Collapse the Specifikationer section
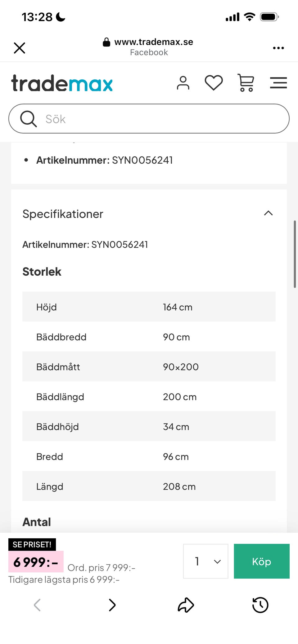The width and height of the screenshot is (298, 644). tap(268, 213)
